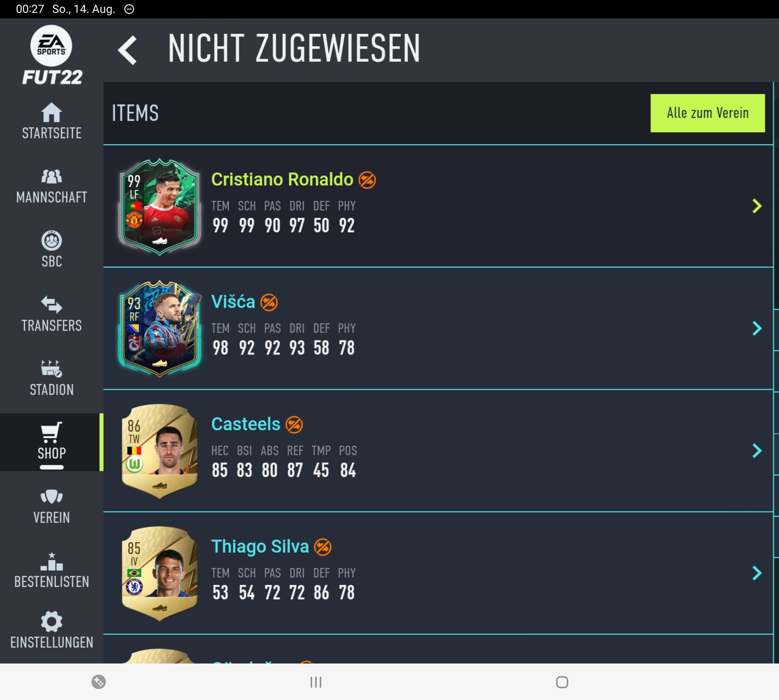Select the Shop cart icon

pos(52,432)
